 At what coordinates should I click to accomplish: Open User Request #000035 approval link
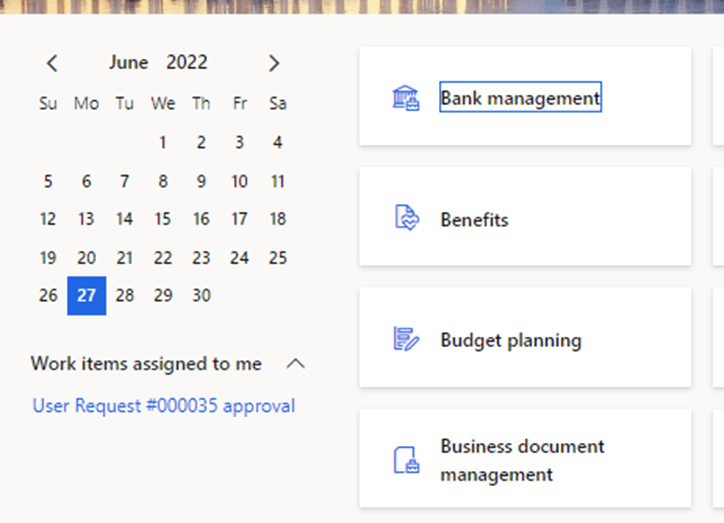point(164,406)
